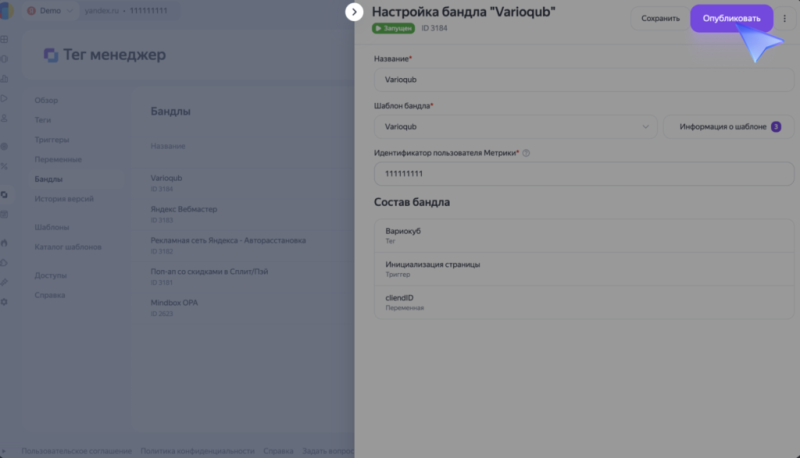Go to Обзор in the side menu

click(x=46, y=100)
